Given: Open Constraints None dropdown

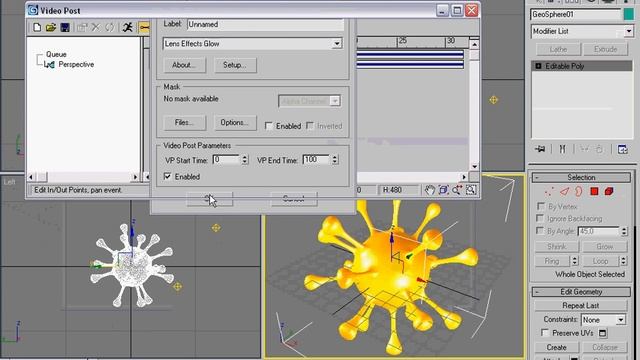Looking at the screenshot, I should point(620,320).
